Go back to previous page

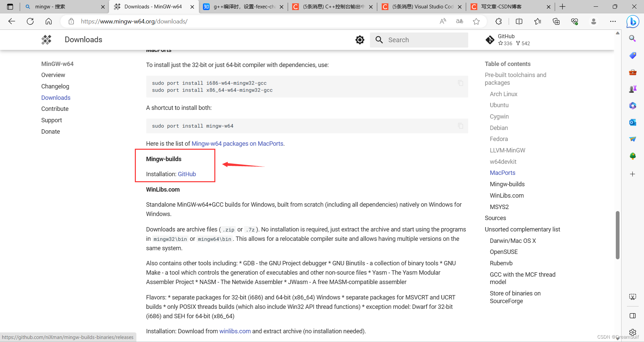(12, 21)
